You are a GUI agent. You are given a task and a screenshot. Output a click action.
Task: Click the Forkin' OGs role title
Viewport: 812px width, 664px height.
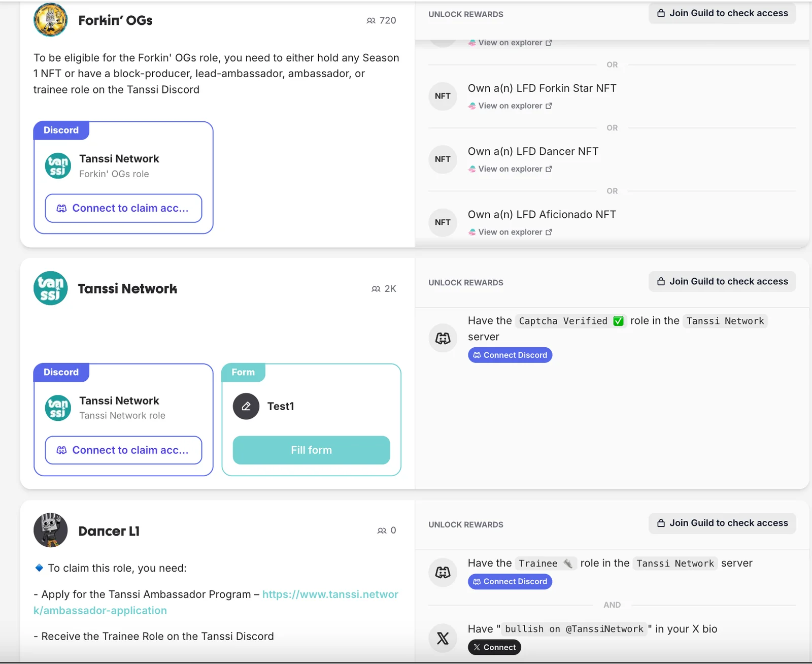[x=115, y=20]
